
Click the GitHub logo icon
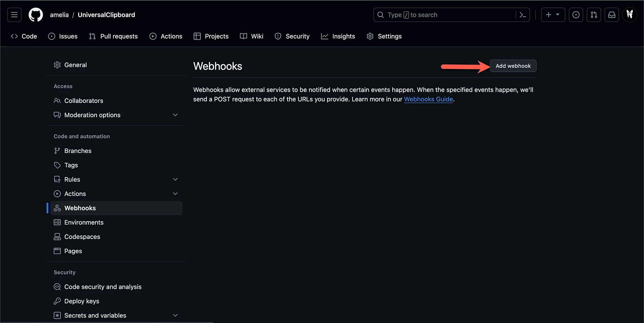(35, 15)
